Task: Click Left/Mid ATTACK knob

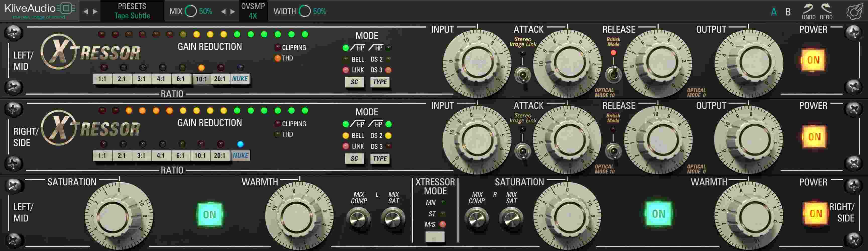Action: pos(567,63)
